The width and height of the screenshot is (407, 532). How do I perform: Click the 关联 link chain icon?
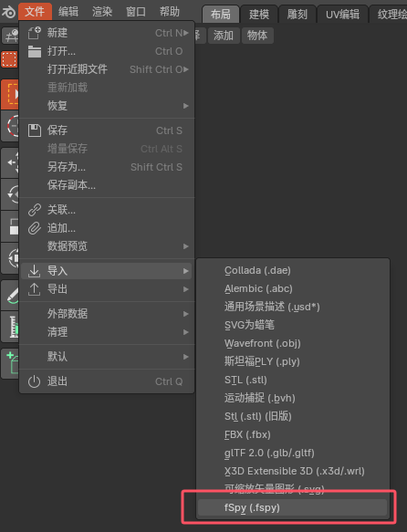coord(35,210)
